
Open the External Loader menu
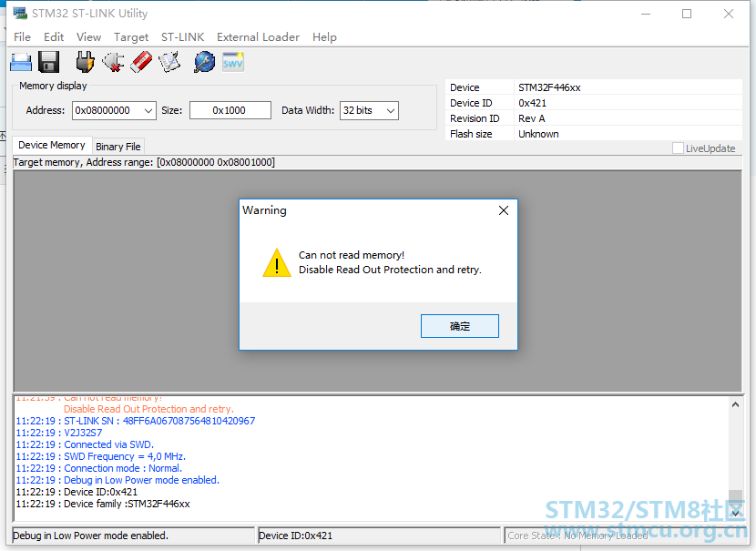point(258,37)
